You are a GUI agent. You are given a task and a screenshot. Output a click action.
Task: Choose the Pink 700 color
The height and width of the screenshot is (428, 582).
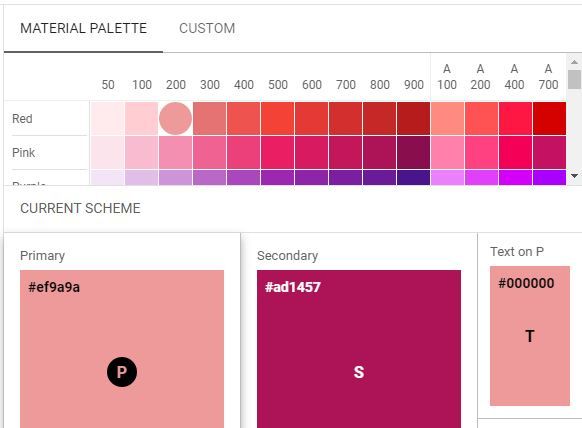coord(346,152)
